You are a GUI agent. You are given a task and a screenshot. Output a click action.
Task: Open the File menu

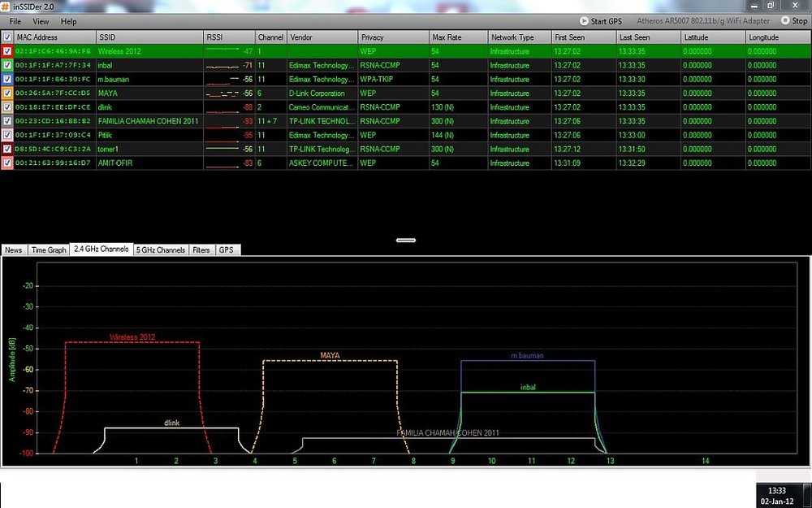[x=15, y=21]
